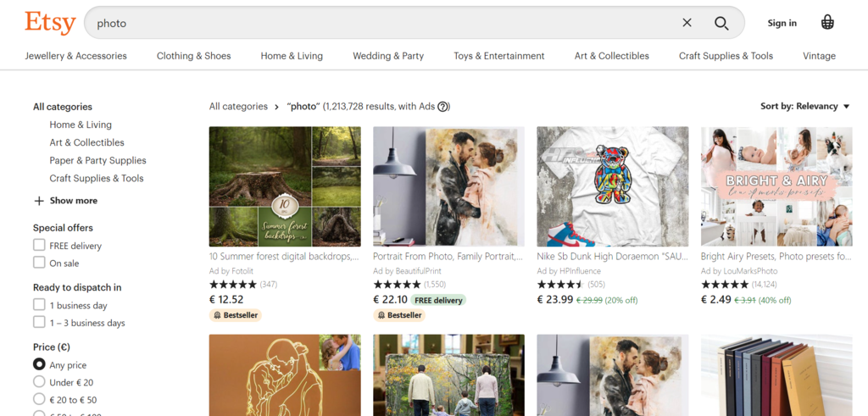Tick the On sale checkbox

[x=39, y=262]
